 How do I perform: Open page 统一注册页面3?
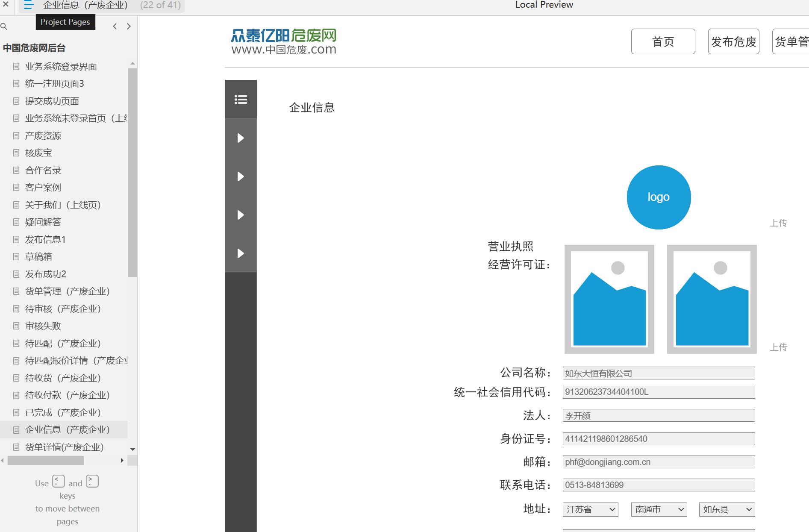[x=55, y=84]
